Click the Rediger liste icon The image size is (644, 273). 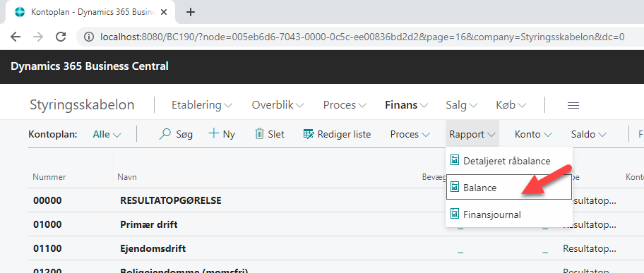coord(308,134)
